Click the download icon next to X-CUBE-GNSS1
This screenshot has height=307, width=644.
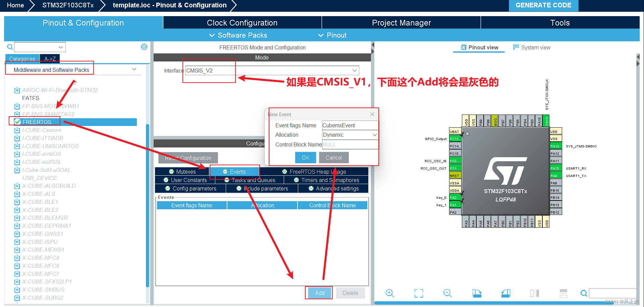[17, 234]
